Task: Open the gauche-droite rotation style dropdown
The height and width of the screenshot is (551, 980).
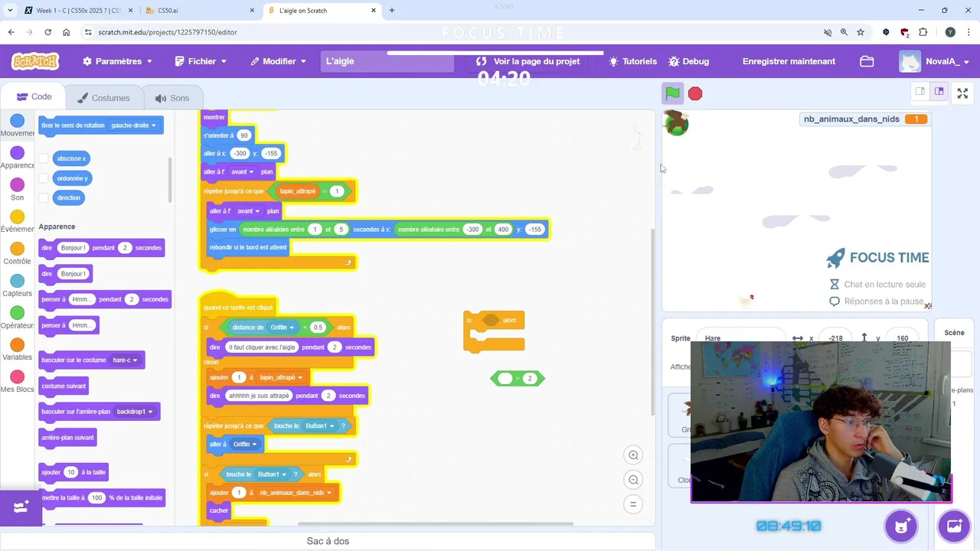Action: (x=133, y=126)
